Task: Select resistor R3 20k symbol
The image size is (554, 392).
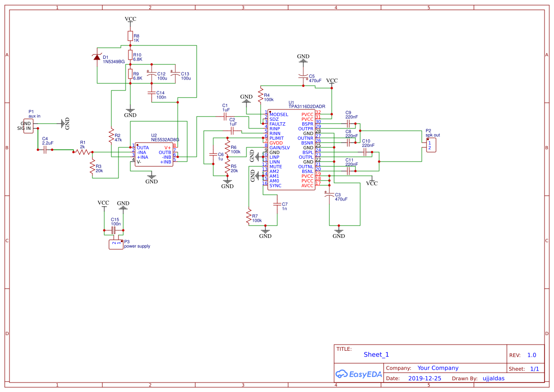Action: tap(92, 166)
